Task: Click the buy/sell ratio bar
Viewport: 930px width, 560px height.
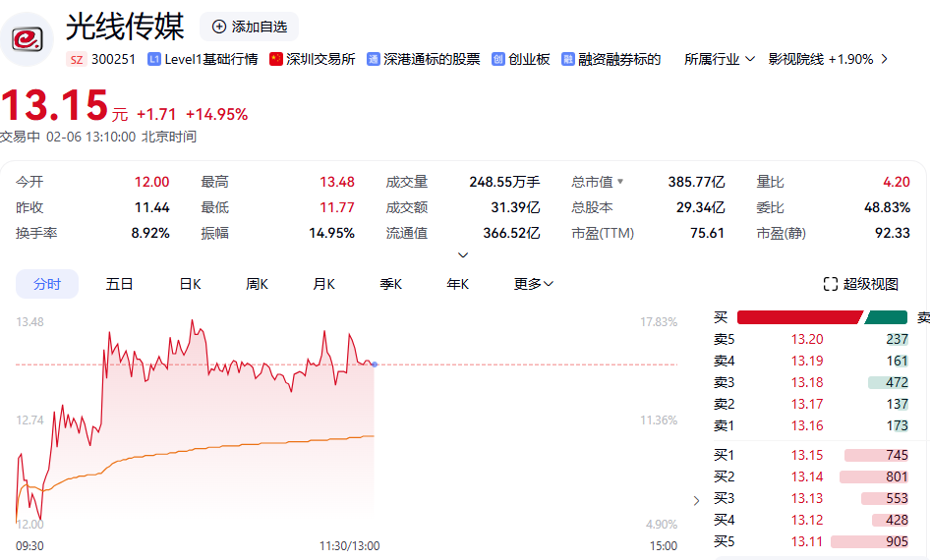Action: (822, 317)
